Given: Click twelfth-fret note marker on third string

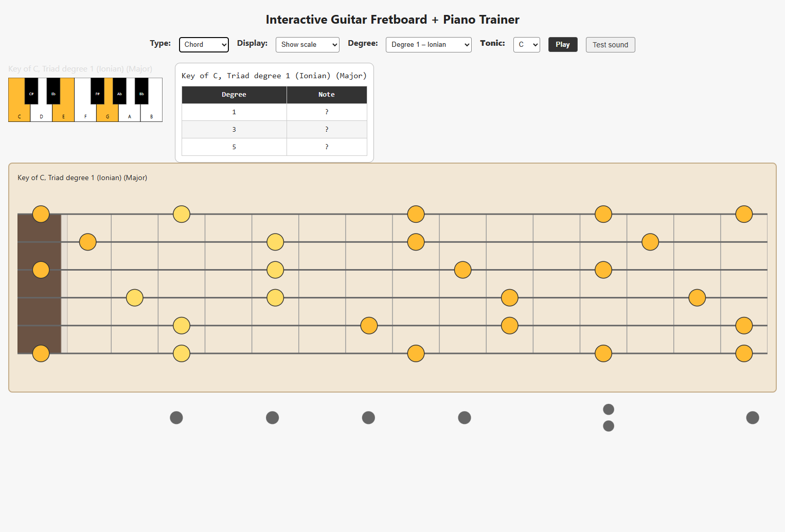Looking at the screenshot, I should point(603,270).
